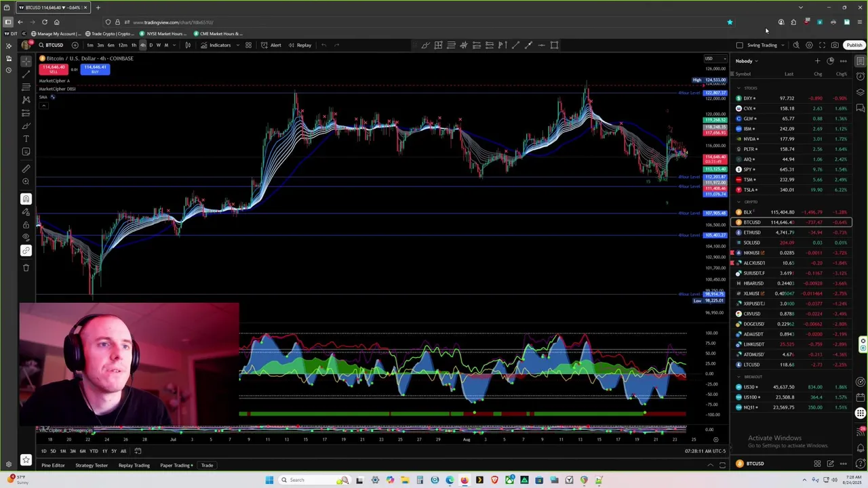Image resolution: width=868 pixels, height=488 pixels.
Task: Select the 3m timeframe
Action: (100, 45)
